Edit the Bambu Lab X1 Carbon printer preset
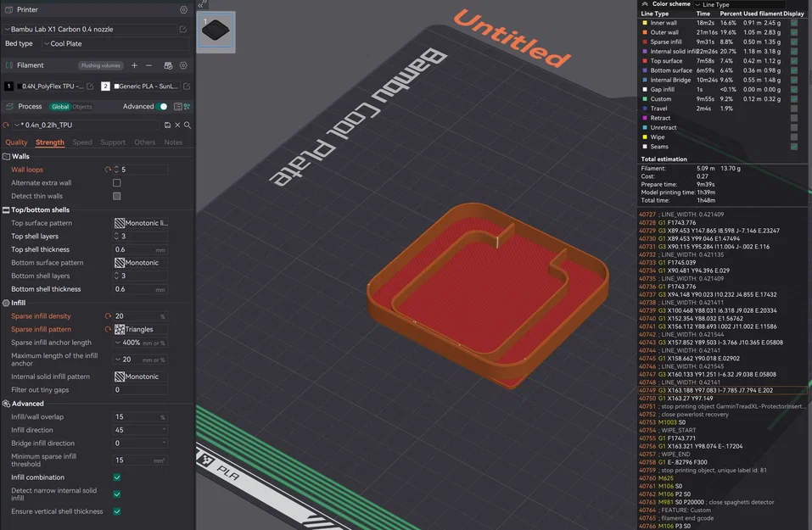Image resolution: width=812 pixels, height=530 pixels. click(182, 30)
